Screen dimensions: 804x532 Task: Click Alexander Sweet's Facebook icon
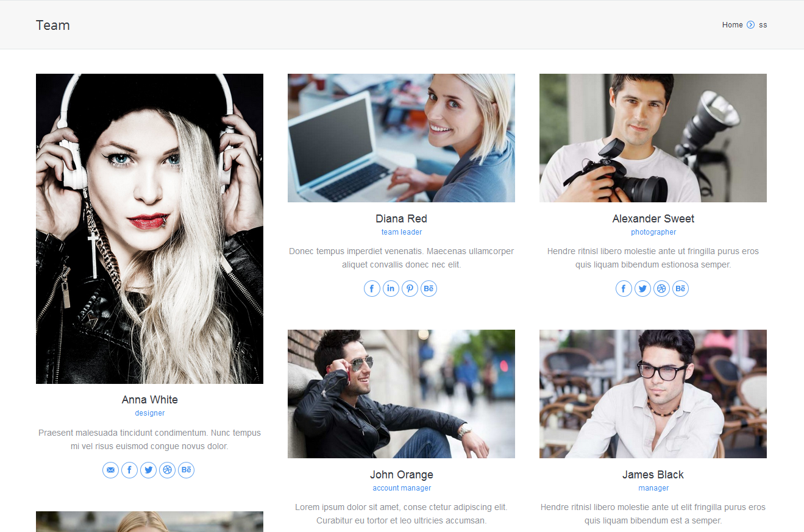point(624,289)
